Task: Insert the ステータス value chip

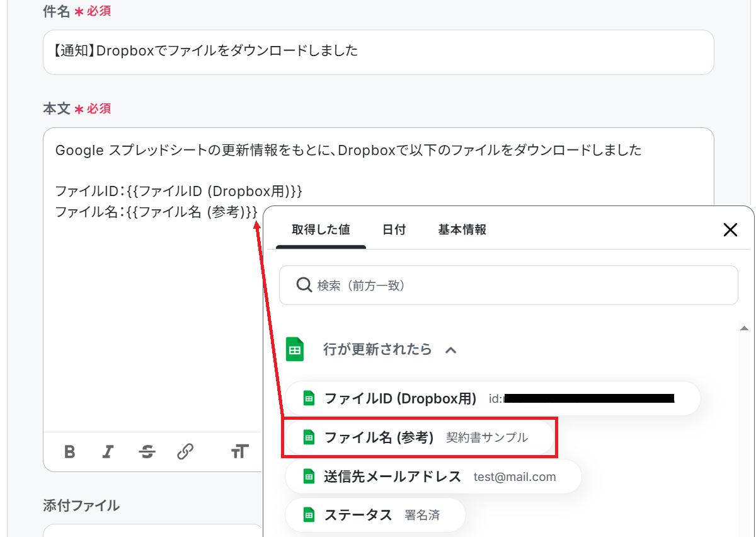Action: pos(375,515)
